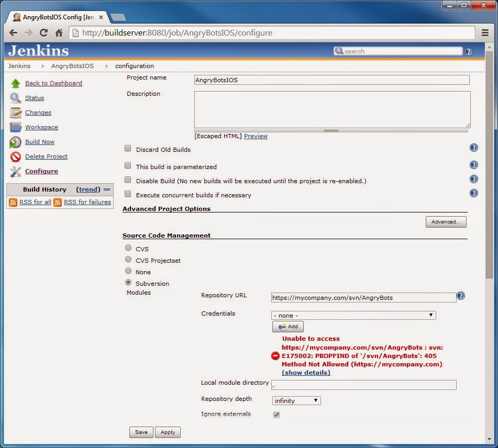
Task: Reload the page with the refresh icon
Action: [43, 32]
